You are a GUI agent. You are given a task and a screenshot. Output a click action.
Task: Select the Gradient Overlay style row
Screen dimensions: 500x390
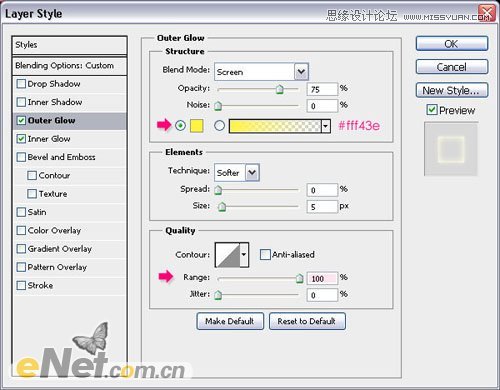tap(69, 249)
